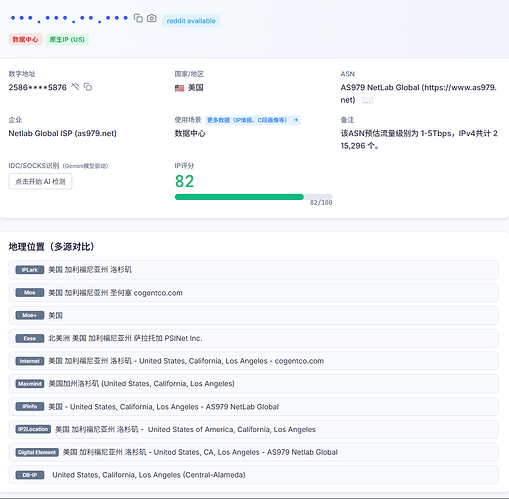This screenshot has height=499, width=509.
Task: Click the 地理位置（多源对比）heading
Action: pos(51,247)
